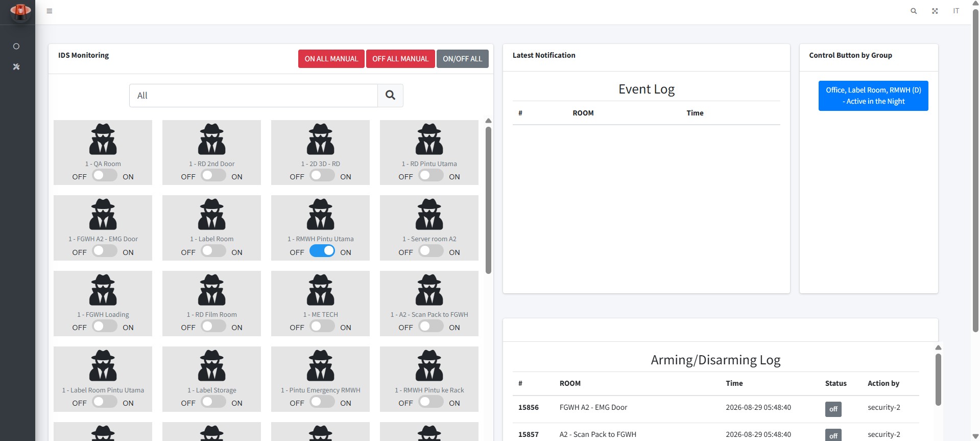The image size is (980, 441).
Task: Click log entry number 15856
Action: coord(529,407)
